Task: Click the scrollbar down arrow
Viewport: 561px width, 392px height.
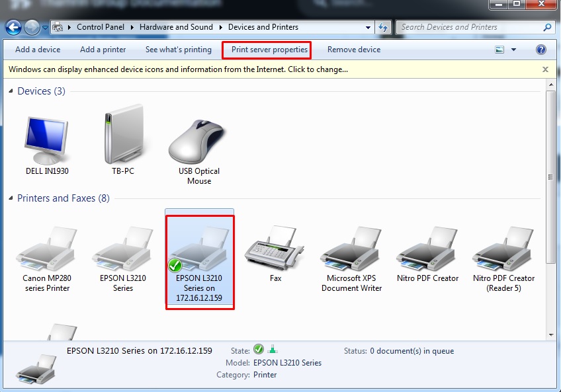Action: click(x=551, y=335)
